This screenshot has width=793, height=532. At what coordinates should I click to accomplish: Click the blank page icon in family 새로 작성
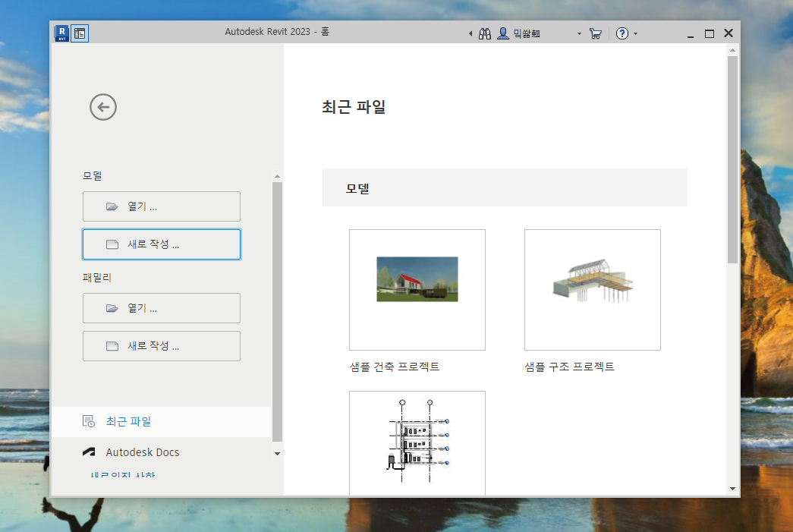(x=112, y=346)
